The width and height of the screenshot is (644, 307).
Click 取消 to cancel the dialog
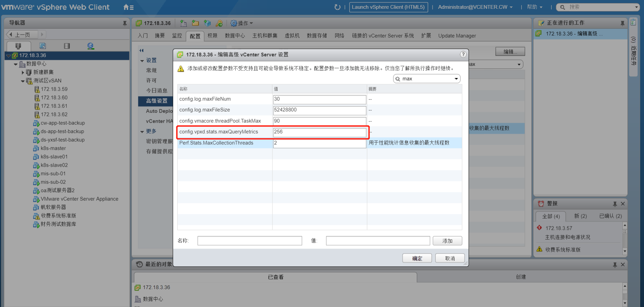(x=450, y=258)
